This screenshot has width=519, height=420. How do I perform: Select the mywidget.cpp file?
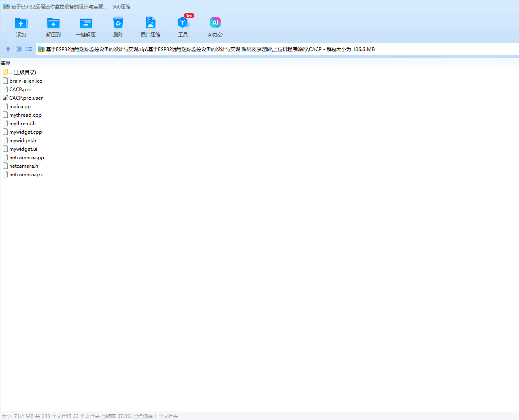(26, 132)
